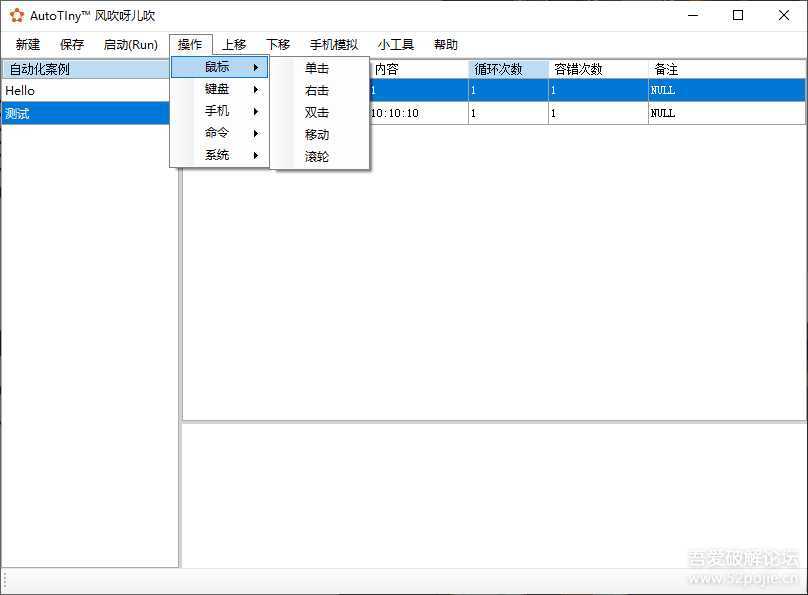Click the 备注 column header
Image resolution: width=808 pixels, height=595 pixels.
pyautogui.click(x=665, y=68)
